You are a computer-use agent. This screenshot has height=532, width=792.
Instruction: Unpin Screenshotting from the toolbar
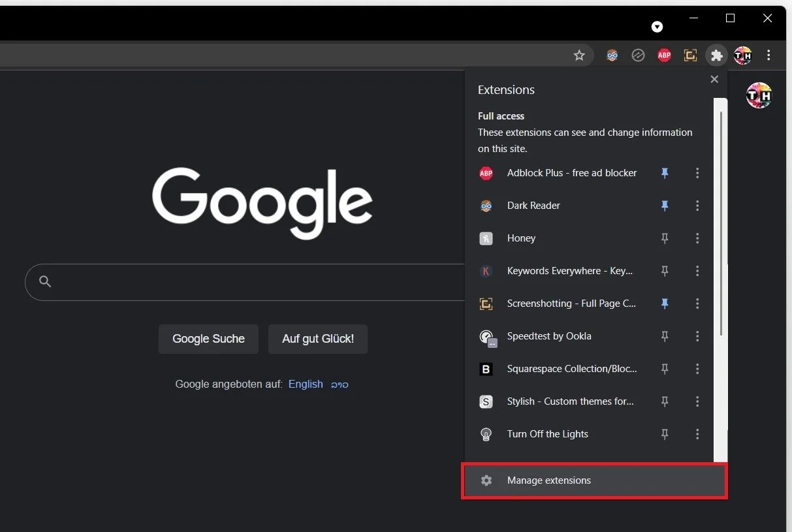665,304
